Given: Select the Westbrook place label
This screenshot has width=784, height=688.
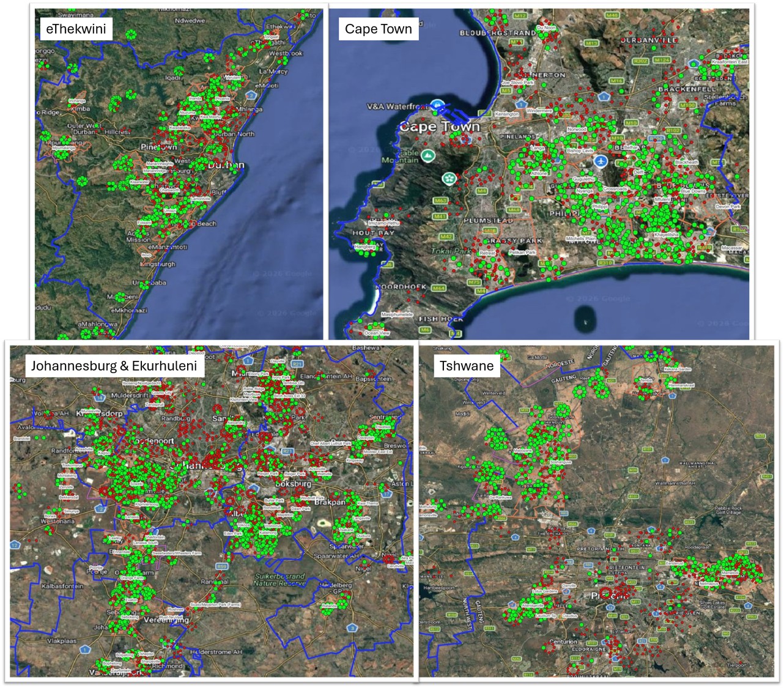Looking at the screenshot, I should coord(286,53).
